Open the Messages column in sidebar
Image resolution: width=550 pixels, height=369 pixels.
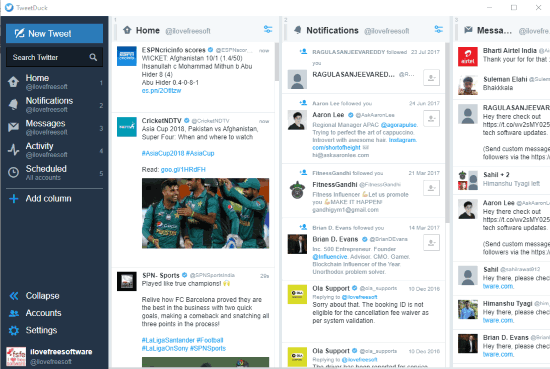[54, 127]
